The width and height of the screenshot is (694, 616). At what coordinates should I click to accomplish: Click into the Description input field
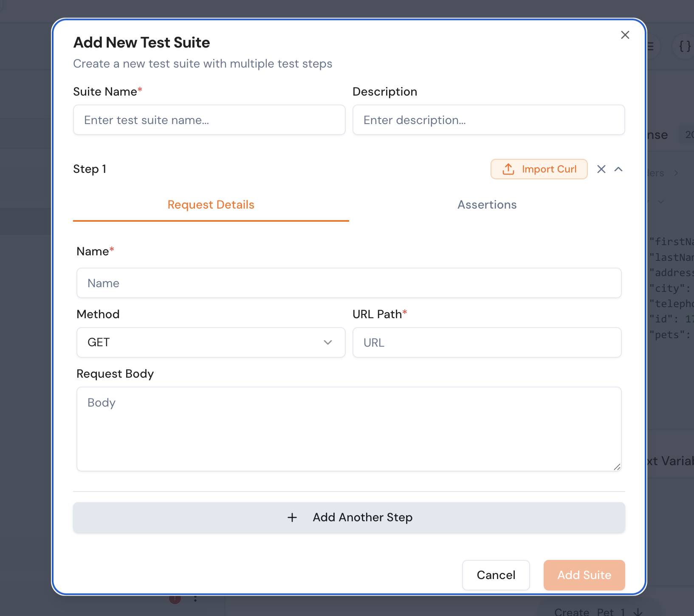coord(488,120)
